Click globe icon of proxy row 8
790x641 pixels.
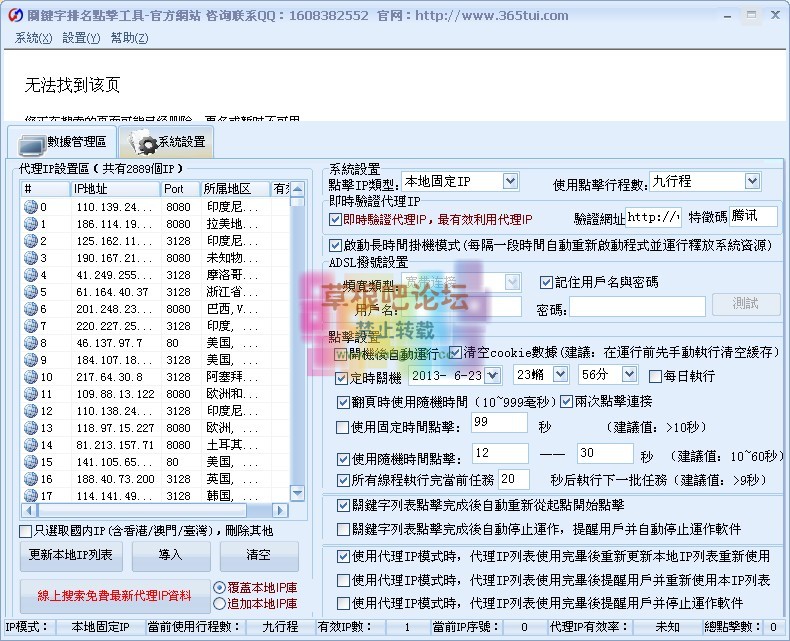(x=31, y=343)
